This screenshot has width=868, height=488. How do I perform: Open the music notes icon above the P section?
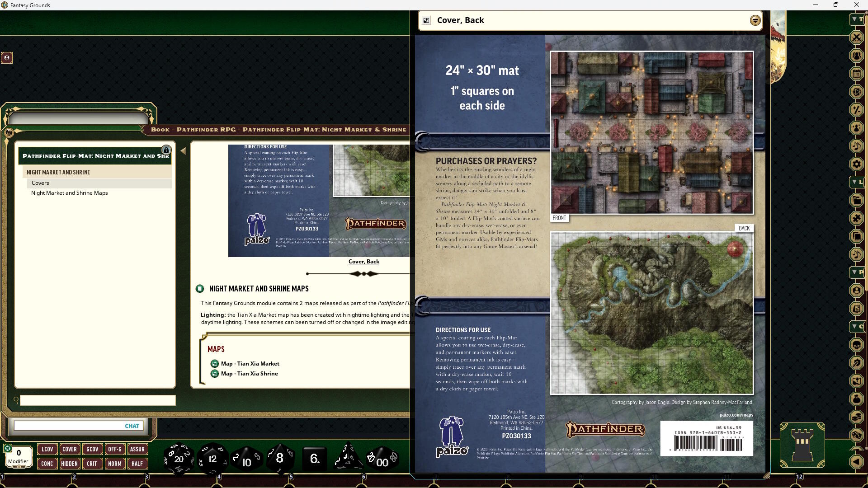tap(857, 254)
